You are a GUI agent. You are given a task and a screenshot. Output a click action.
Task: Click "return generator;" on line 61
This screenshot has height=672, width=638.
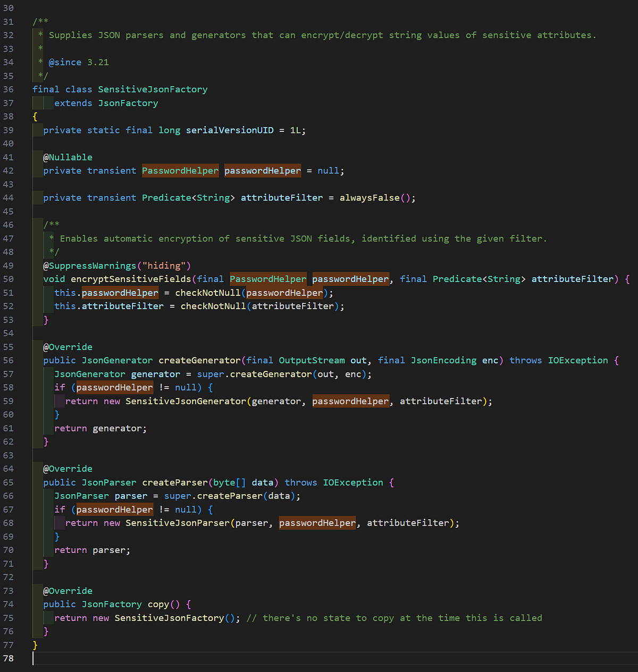point(100,428)
